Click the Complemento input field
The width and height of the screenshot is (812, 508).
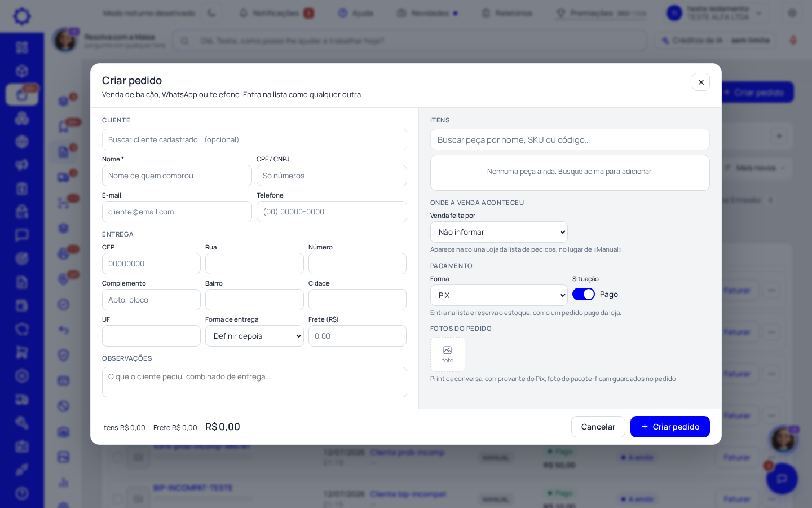pyautogui.click(x=151, y=300)
